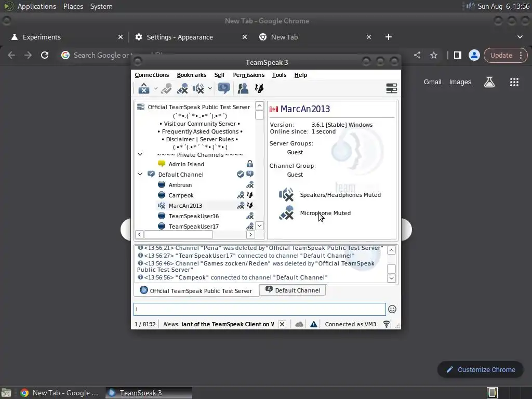Screen dimensions: 532x399
Task: Click MarcAn2013's muted speaker icon in tree
Action: tap(162, 206)
